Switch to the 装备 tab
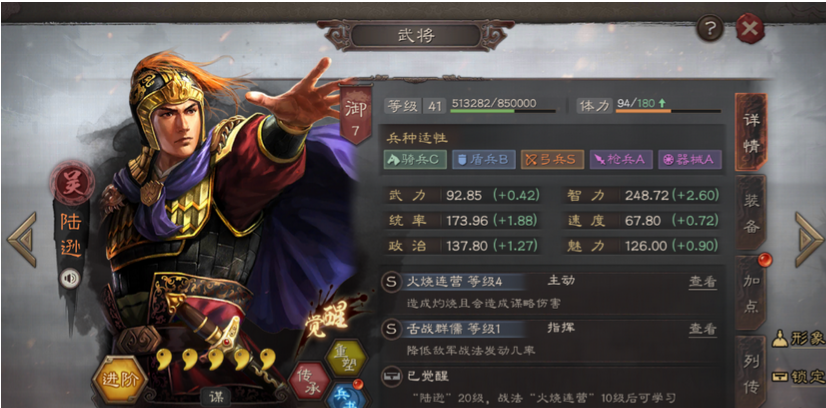 (x=751, y=212)
